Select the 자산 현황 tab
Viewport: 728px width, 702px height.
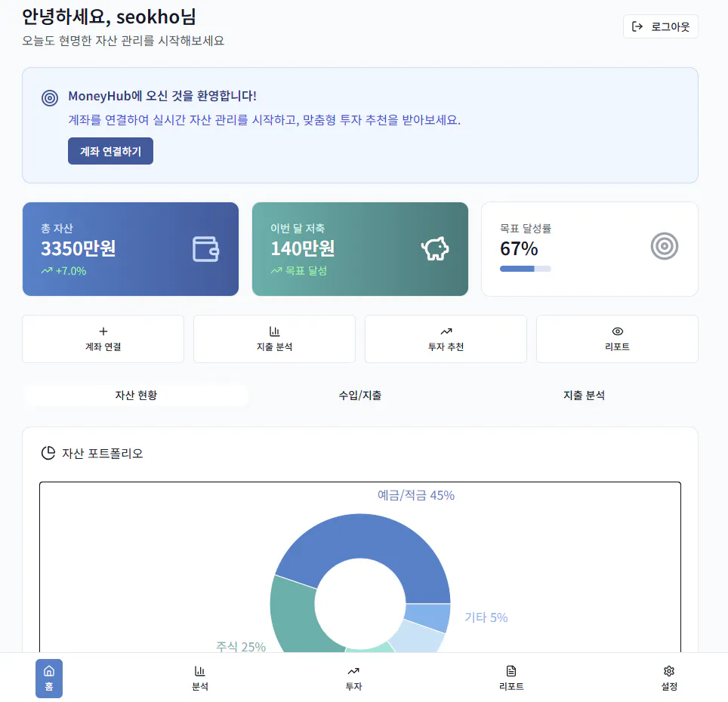[x=136, y=395]
